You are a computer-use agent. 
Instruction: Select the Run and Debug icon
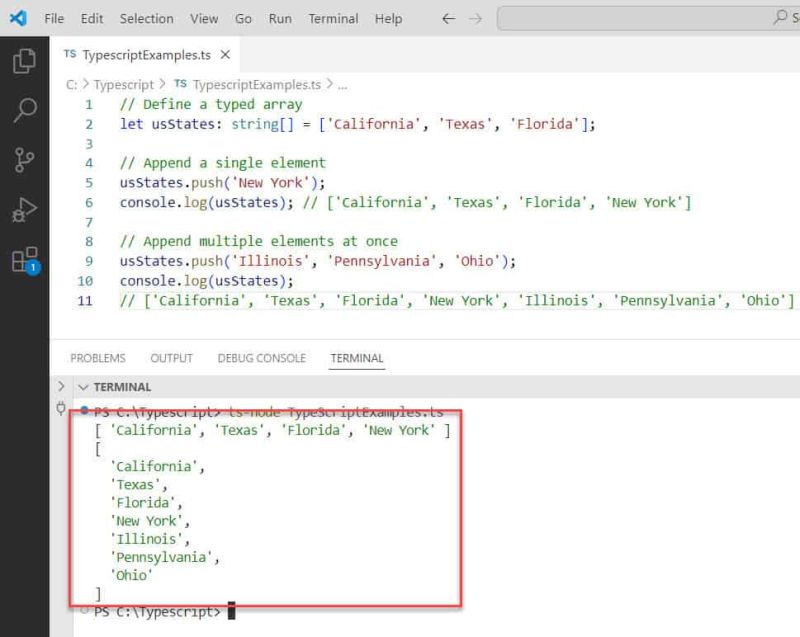[24, 210]
